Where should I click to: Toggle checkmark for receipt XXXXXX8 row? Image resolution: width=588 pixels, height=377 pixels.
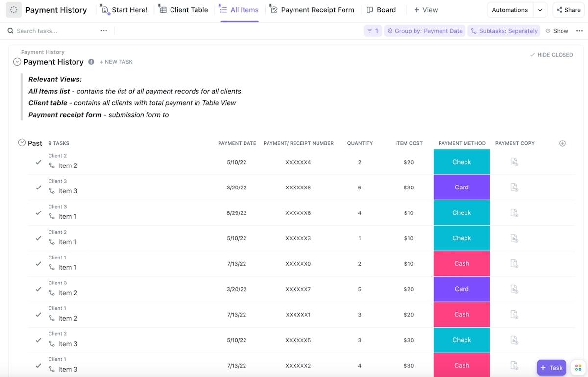(38, 212)
